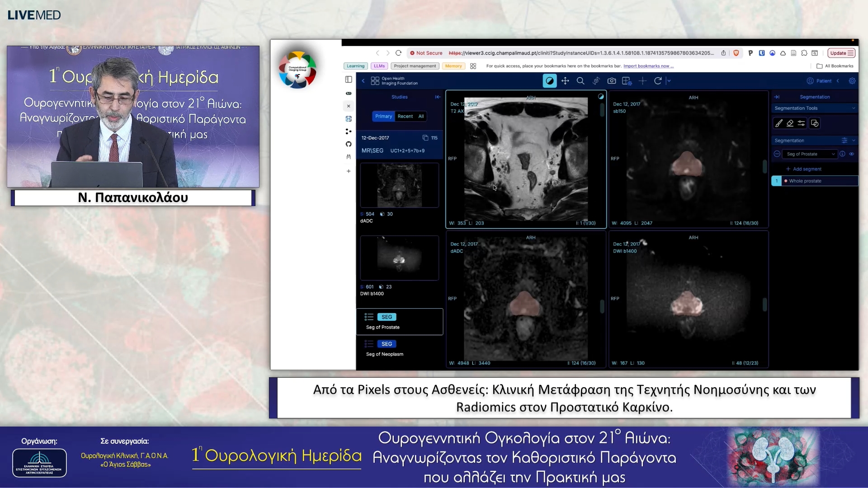Open the DWI b1400 series thumbnail
Image resolution: width=868 pixels, height=488 pixels.
pyautogui.click(x=399, y=258)
